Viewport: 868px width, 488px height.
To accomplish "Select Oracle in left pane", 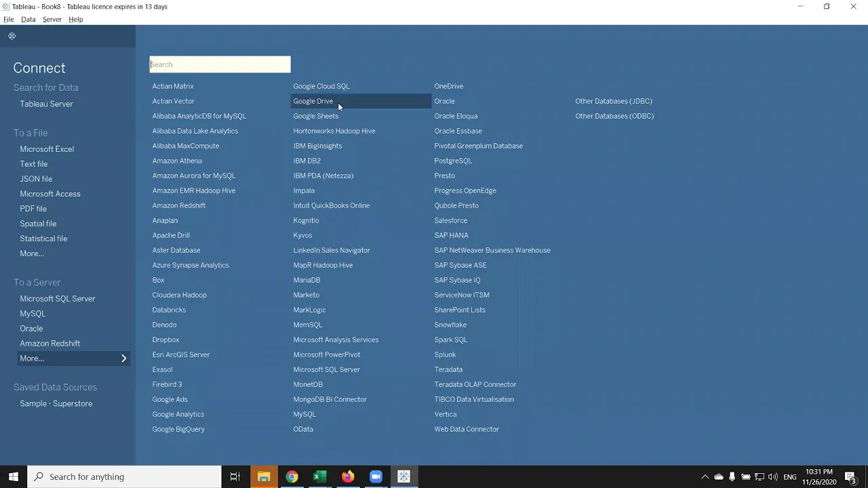I will coord(31,329).
